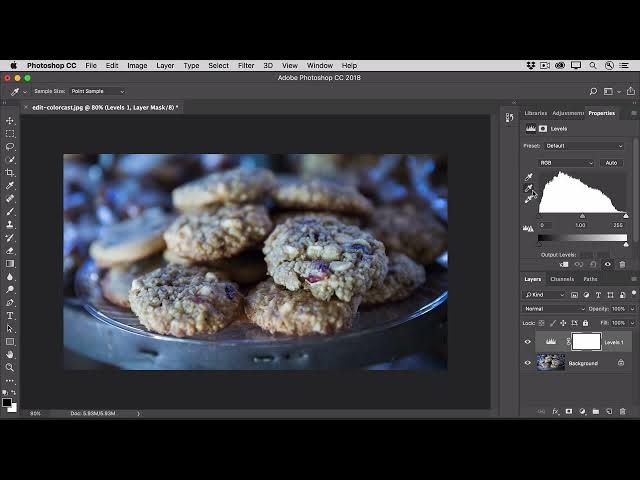Open the Sample Size dropdown
This screenshot has width=640, height=480.
pyautogui.click(x=98, y=91)
